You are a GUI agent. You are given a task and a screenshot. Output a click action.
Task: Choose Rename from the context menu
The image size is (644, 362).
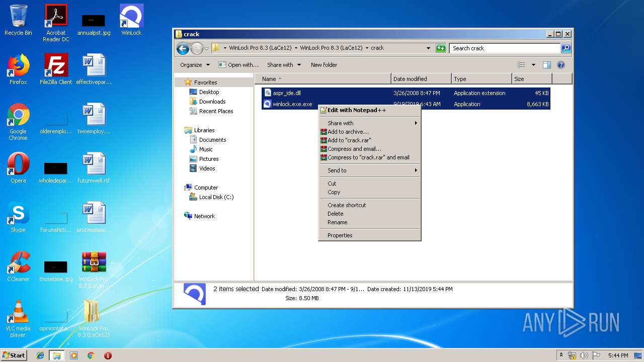pos(370,222)
